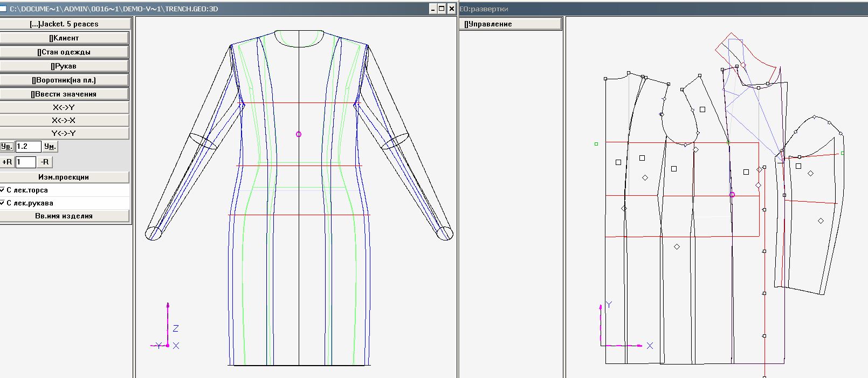Screen dimensions: 868x378
Task: Click the 'Вв.имя изделия' button
Action: [64, 216]
